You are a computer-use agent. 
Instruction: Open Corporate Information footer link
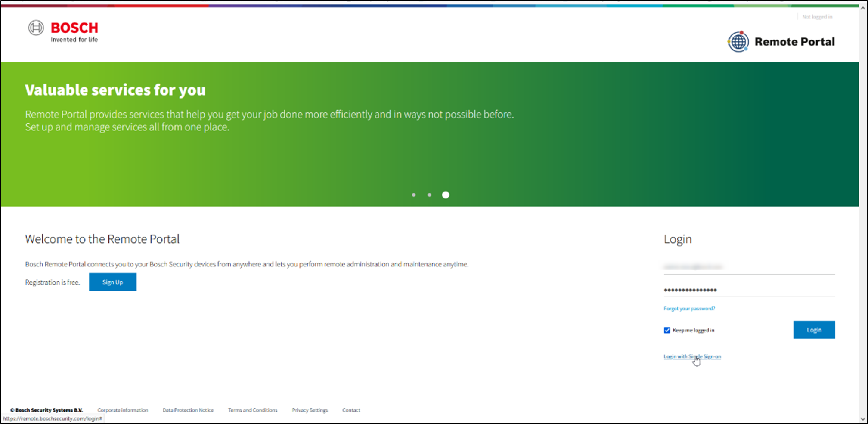coord(123,410)
